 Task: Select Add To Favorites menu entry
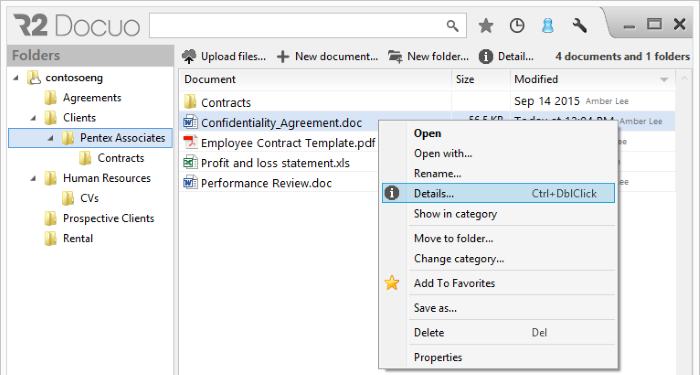point(498,283)
